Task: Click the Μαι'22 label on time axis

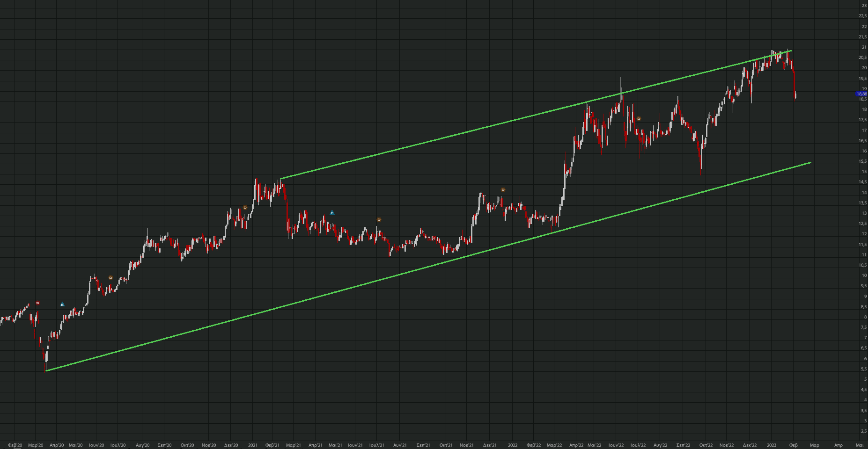Action: [595, 445]
